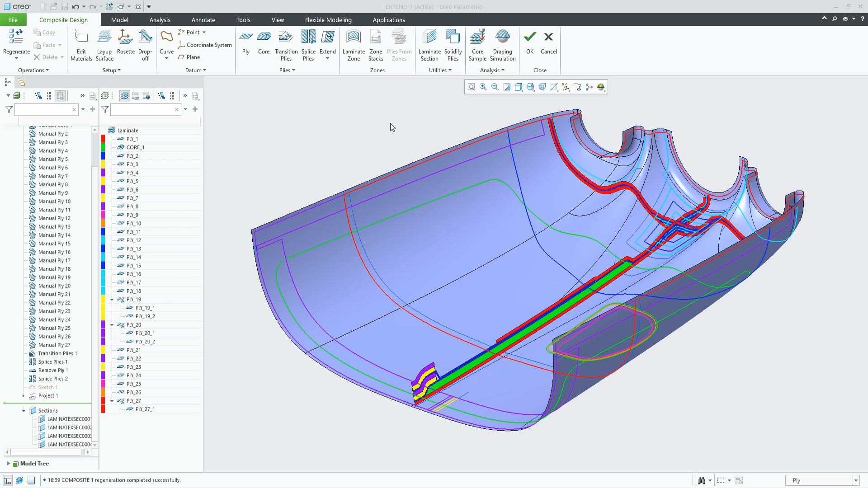
Task: Open the Draping Simulation tool
Action: click(x=503, y=45)
